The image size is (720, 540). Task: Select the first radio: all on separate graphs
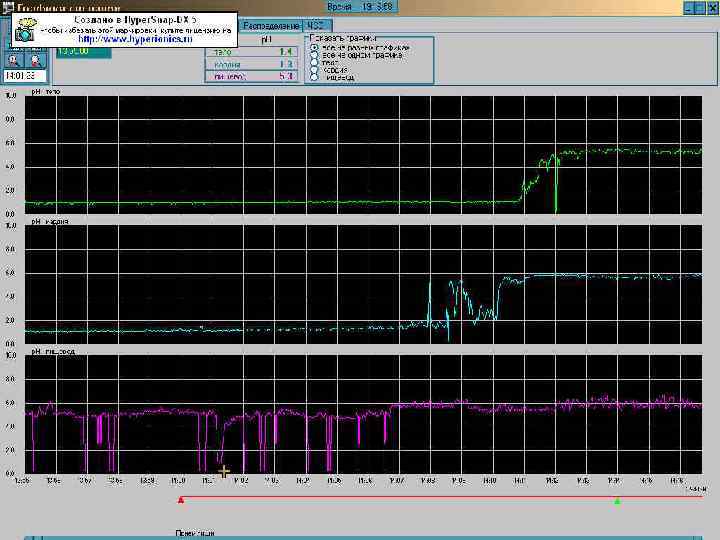(x=315, y=46)
